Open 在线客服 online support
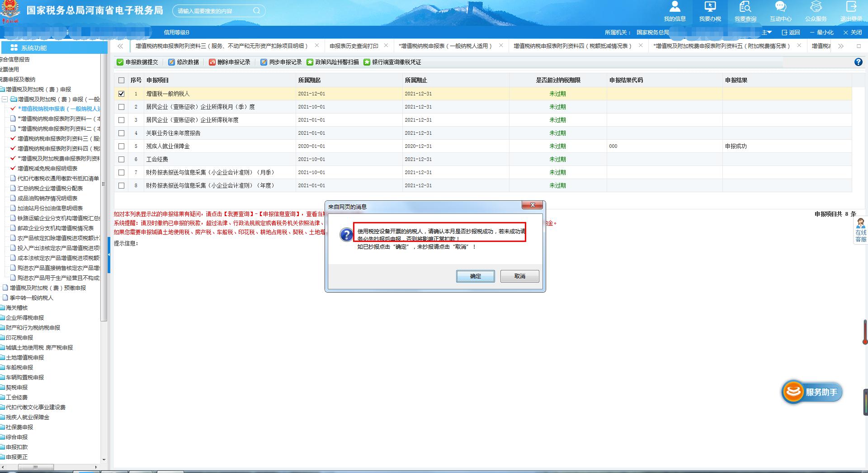Image resolution: width=868 pixels, height=473 pixels. (860, 231)
